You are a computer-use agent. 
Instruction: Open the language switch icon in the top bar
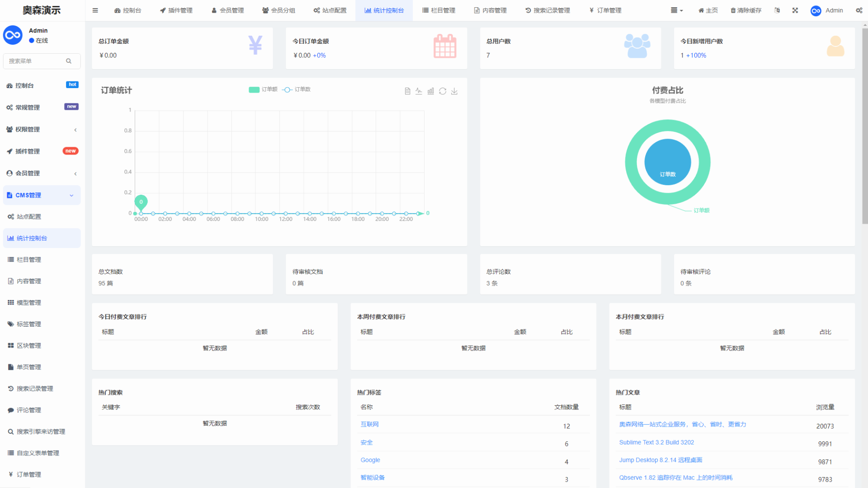[777, 10]
